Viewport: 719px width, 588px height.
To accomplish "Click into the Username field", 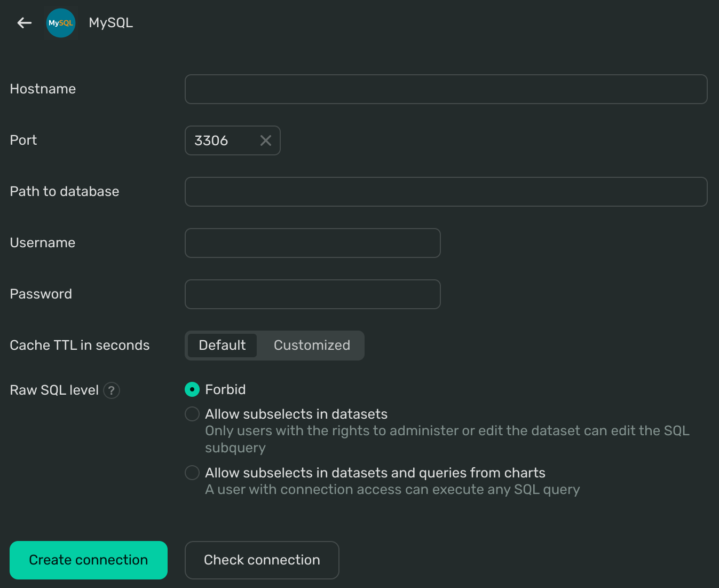I will 313,243.
